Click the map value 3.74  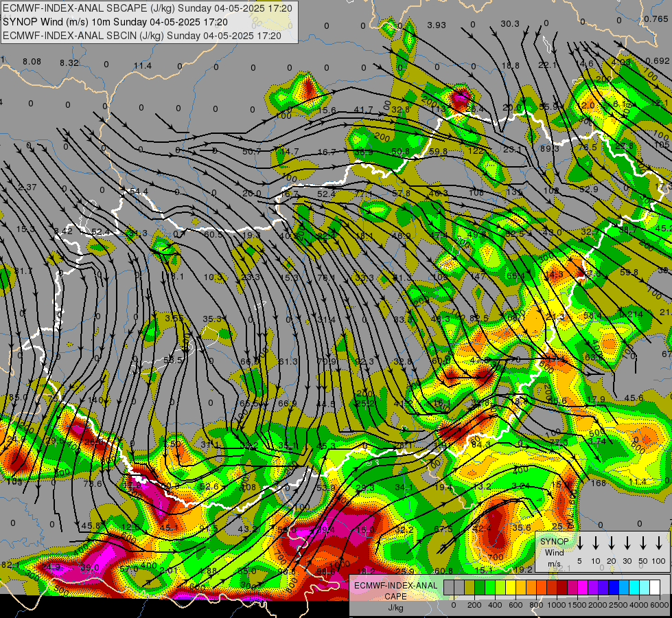click(x=596, y=441)
